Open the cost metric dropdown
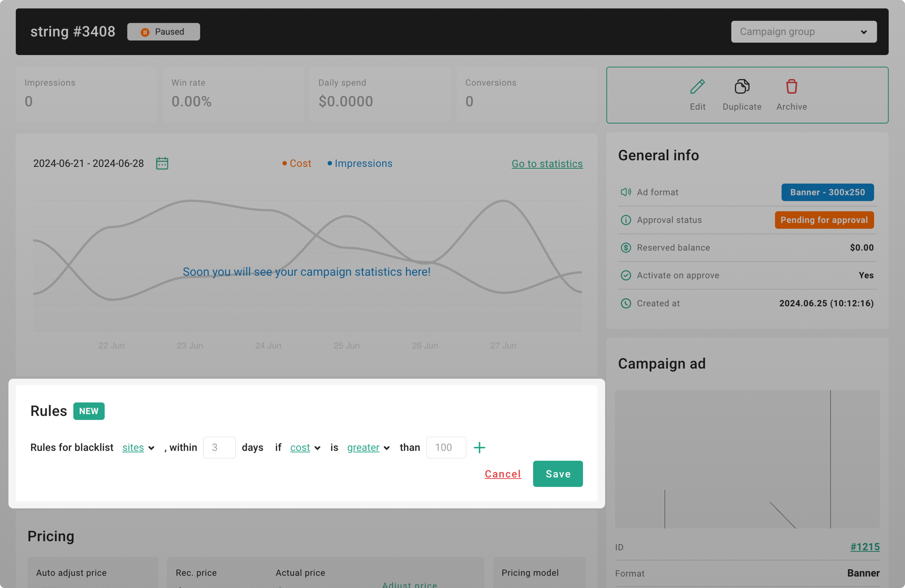Image resolution: width=905 pixels, height=588 pixels. point(305,448)
